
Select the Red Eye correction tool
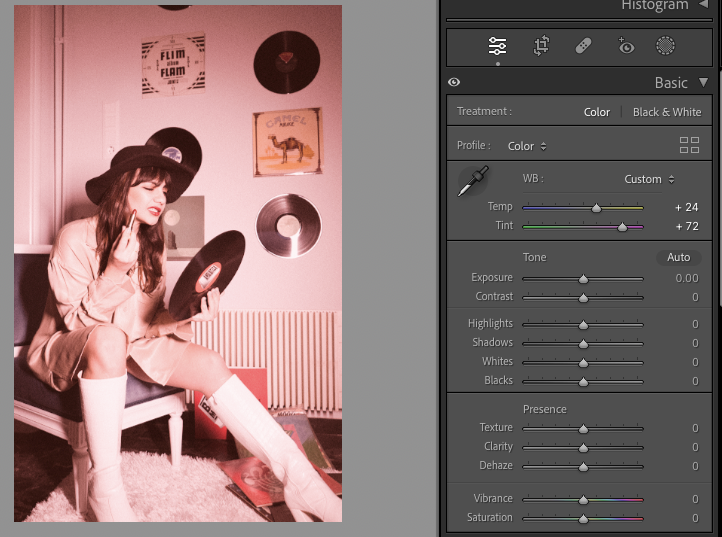click(625, 46)
